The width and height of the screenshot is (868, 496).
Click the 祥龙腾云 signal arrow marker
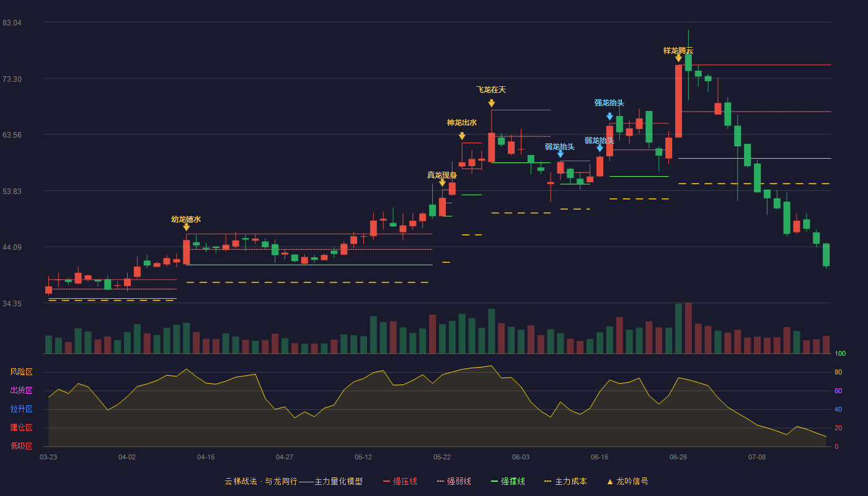point(678,58)
